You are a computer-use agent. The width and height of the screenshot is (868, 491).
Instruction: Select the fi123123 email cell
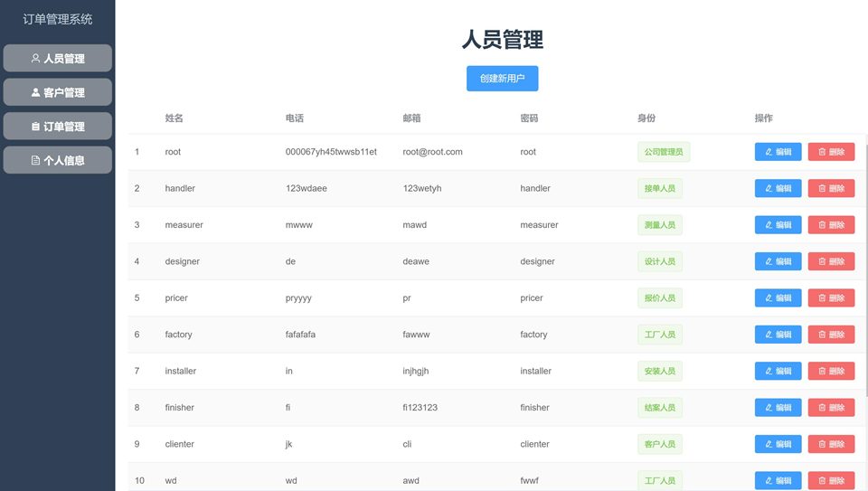tap(420, 408)
